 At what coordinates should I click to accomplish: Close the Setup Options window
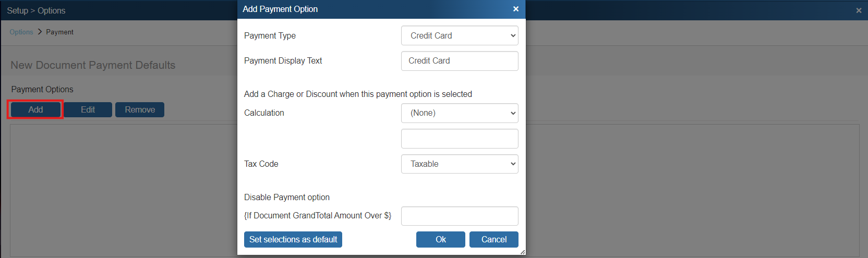pyautogui.click(x=859, y=10)
